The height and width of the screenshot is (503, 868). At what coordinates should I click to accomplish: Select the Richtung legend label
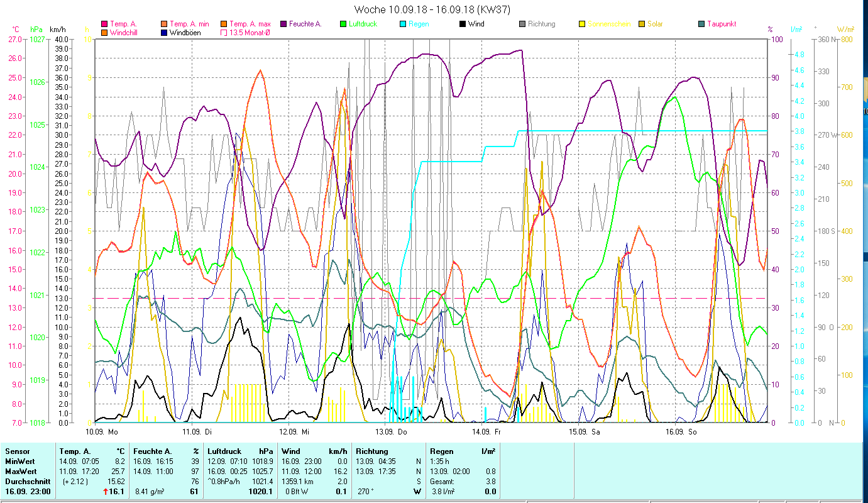(542, 25)
